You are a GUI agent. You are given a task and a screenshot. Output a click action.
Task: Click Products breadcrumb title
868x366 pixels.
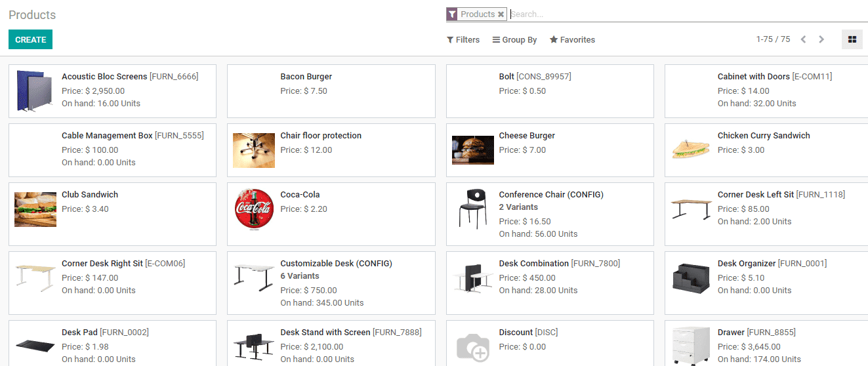pos(32,14)
